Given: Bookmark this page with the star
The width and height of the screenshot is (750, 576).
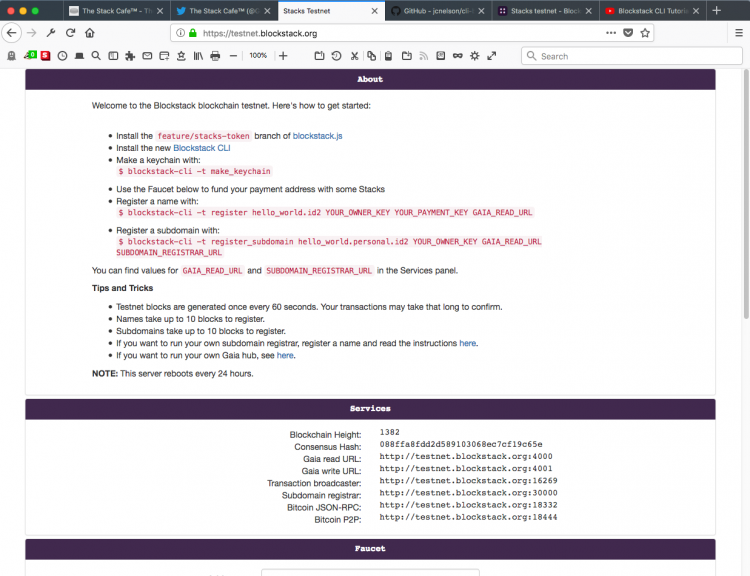Looking at the screenshot, I should pyautogui.click(x=645, y=33).
